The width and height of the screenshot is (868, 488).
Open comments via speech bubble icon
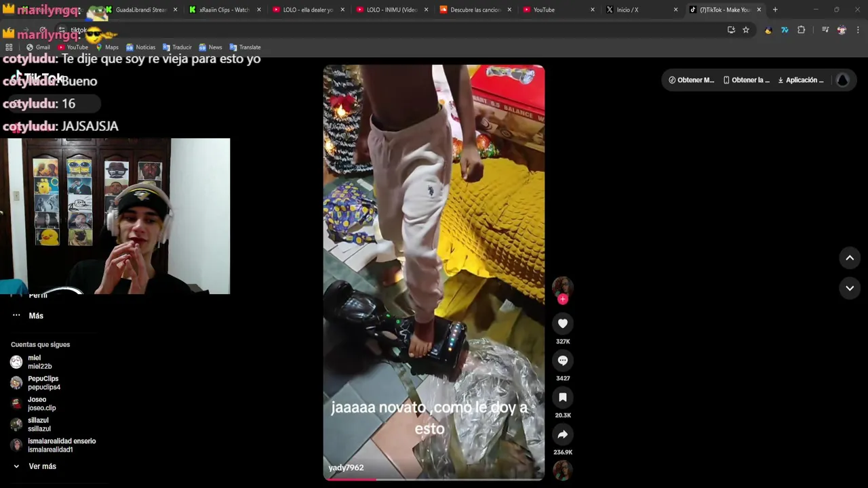562,361
